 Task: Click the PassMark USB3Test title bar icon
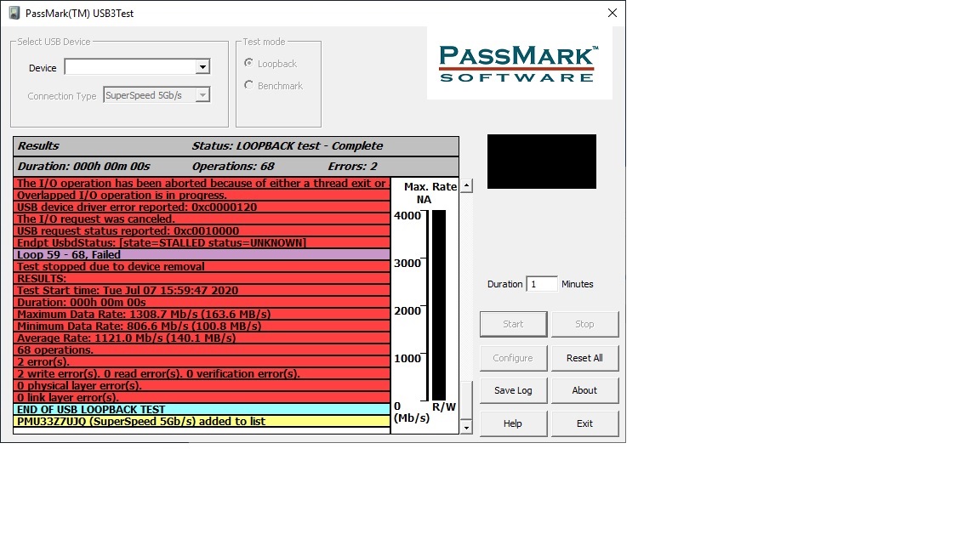coord(14,13)
